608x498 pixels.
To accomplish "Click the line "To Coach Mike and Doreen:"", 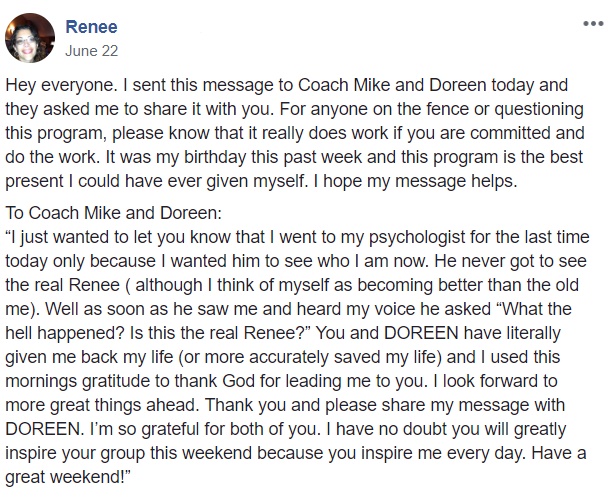I will point(113,213).
